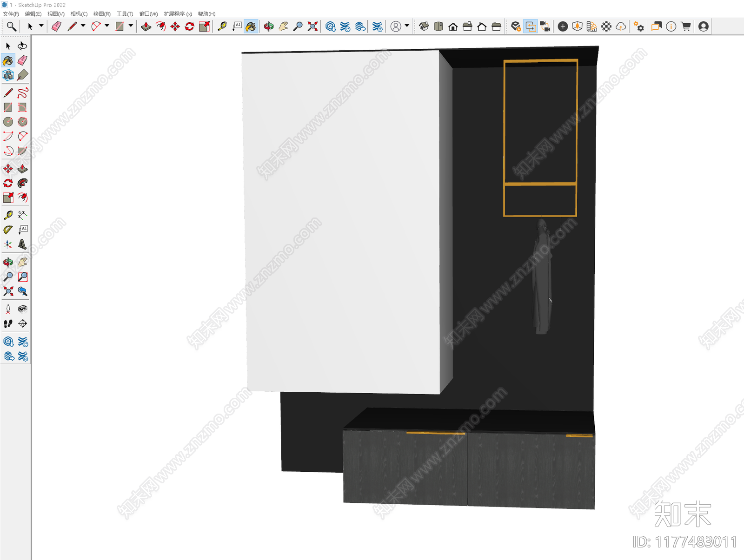Select the Pie tool
The width and height of the screenshot is (744, 560).
22,151
